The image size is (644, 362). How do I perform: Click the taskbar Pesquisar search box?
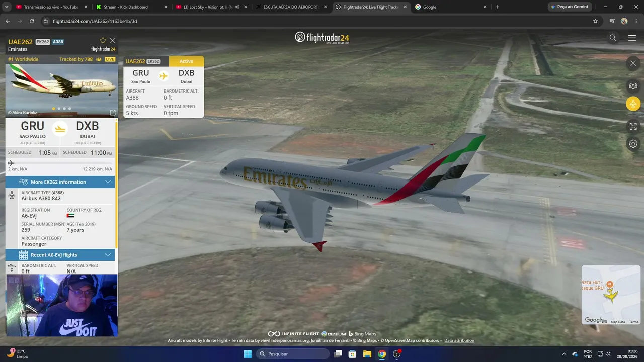click(x=293, y=354)
